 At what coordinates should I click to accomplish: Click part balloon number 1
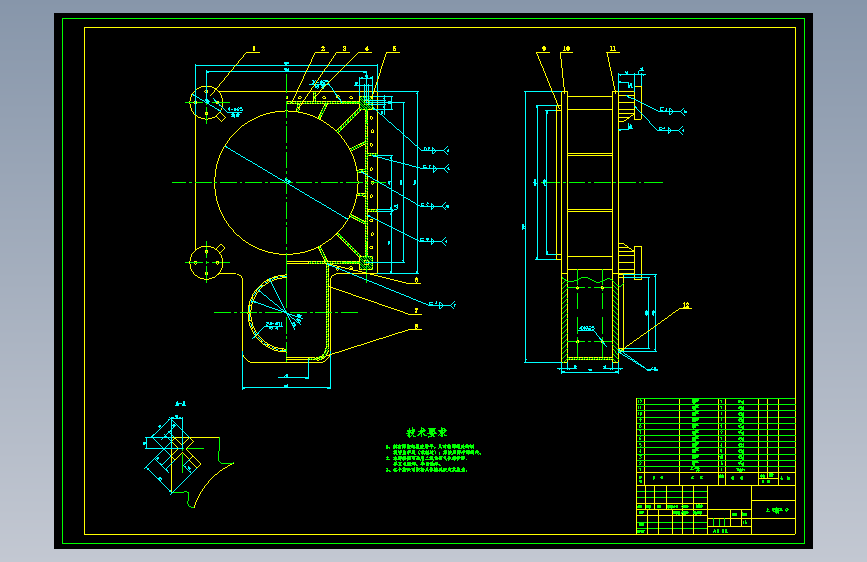point(254,49)
